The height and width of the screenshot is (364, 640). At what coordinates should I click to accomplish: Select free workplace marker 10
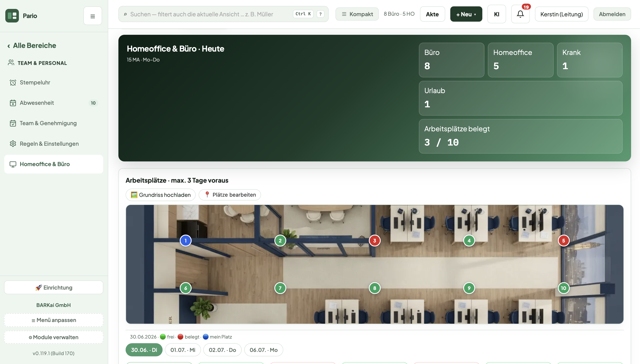coord(563,288)
